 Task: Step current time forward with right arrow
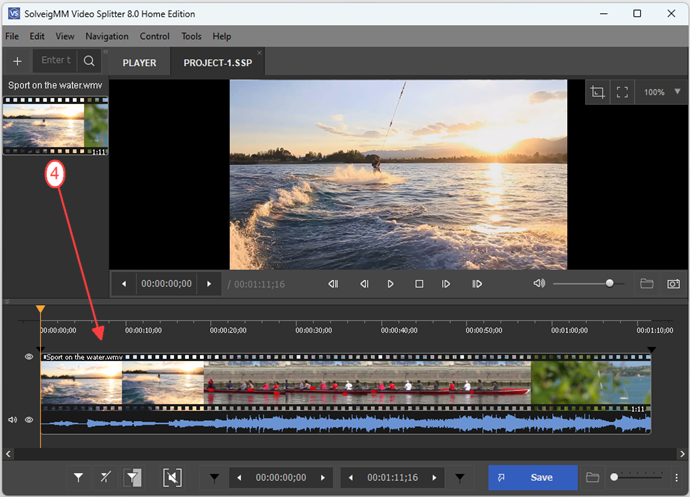pos(209,284)
